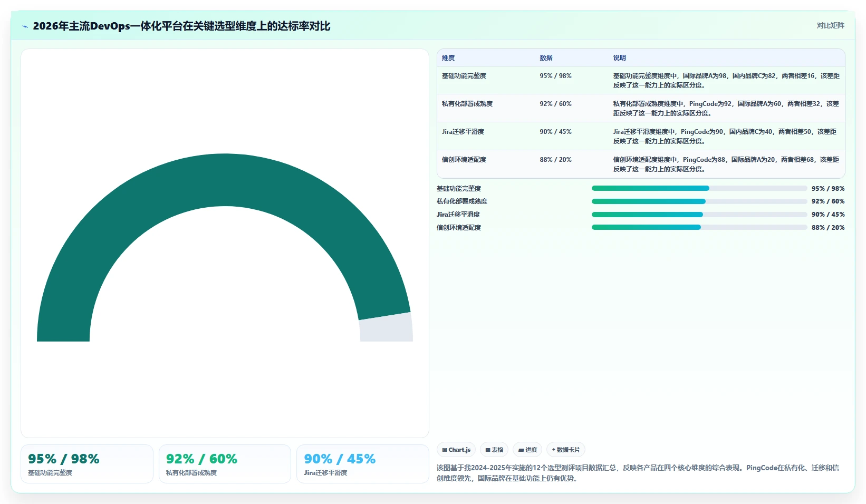Open the 90% / 45% stat card
This screenshot has width=866, height=504.
(363, 464)
